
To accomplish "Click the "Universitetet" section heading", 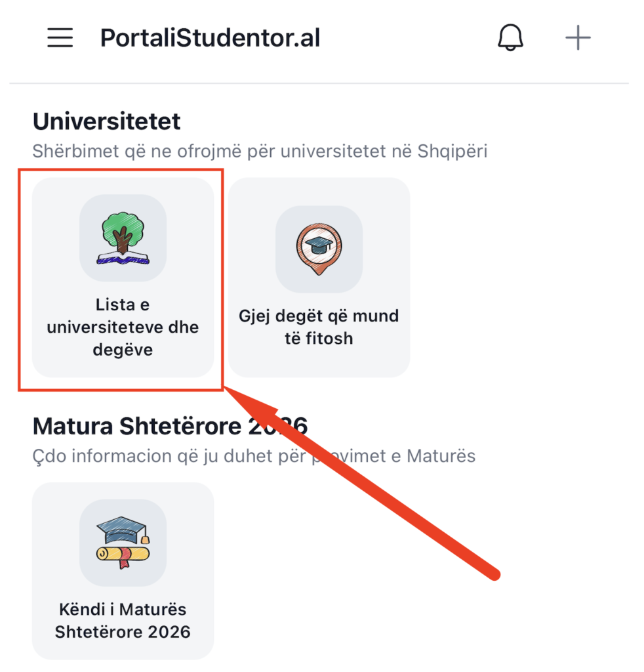I will 106,121.
